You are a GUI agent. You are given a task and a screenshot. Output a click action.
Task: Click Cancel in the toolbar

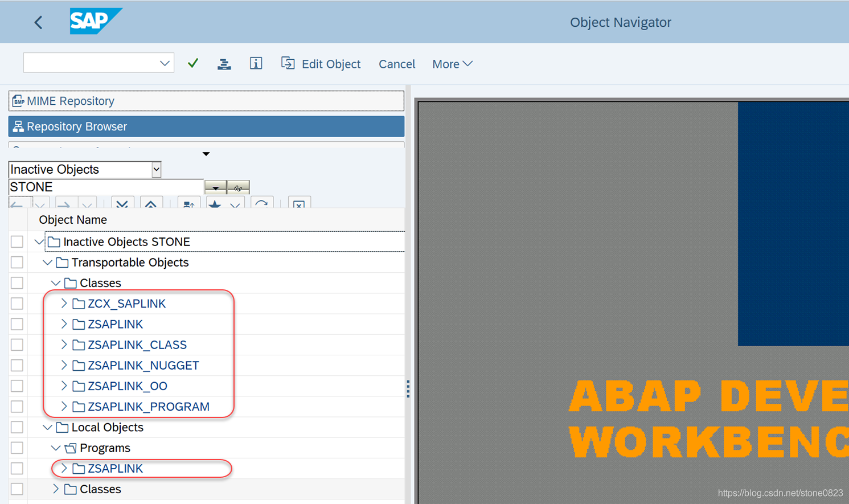click(397, 64)
